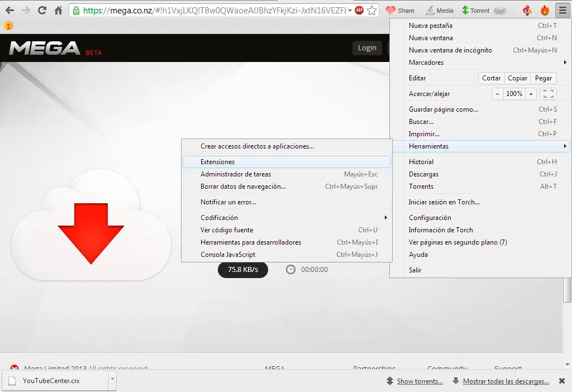Click the orange bookmark bar icon

(x=8, y=26)
